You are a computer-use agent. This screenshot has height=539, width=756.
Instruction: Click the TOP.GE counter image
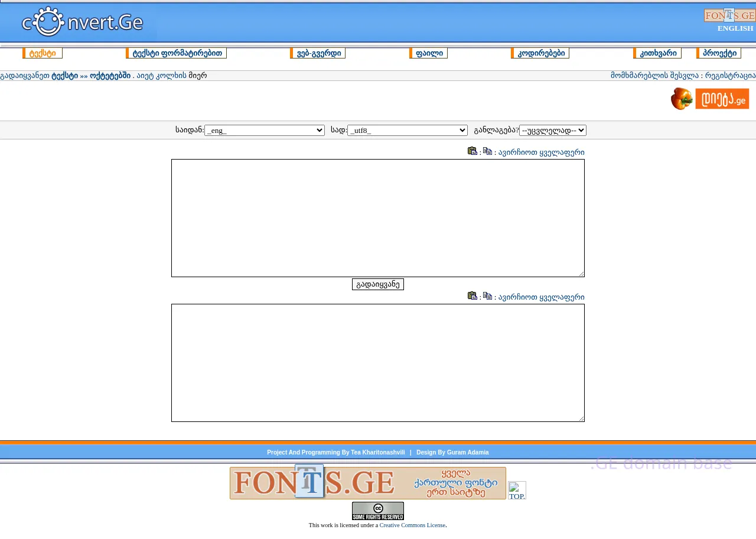517,491
